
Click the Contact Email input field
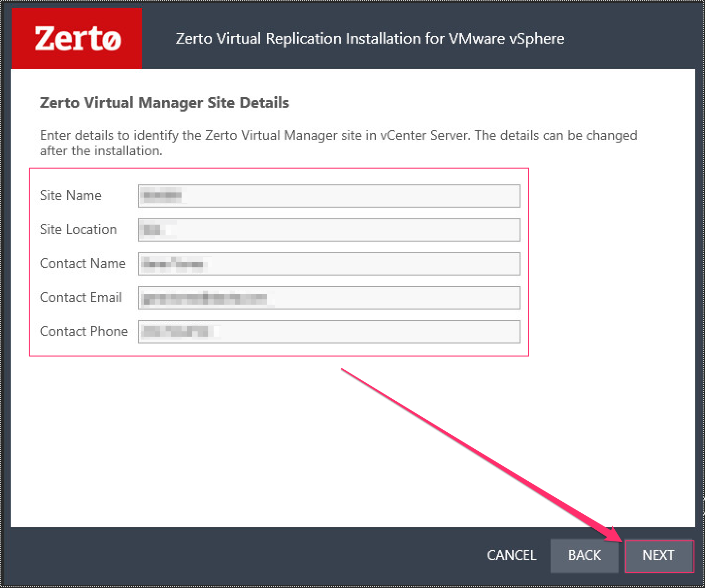[329, 297]
